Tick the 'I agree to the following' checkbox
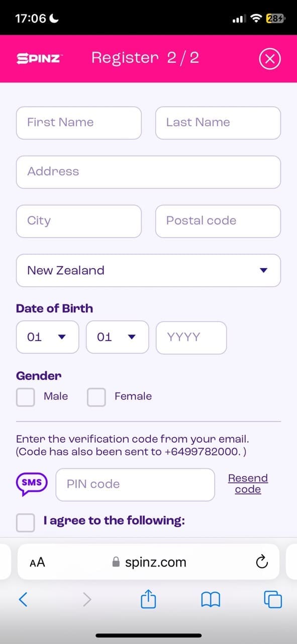Screen dimensions: 297x644 (x=26, y=522)
